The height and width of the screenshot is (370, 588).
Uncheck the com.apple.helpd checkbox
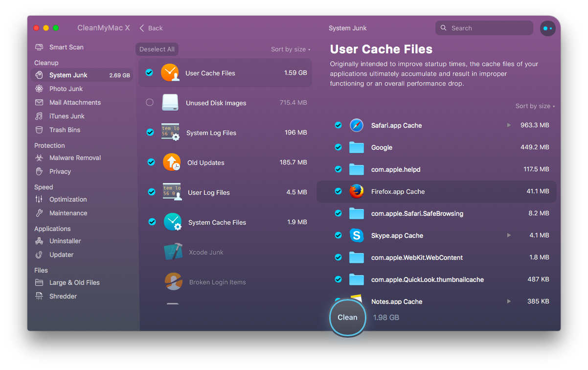pyautogui.click(x=338, y=169)
